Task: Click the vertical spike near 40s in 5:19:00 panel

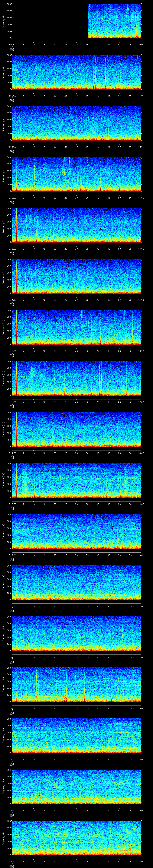Action: click(x=99, y=529)
